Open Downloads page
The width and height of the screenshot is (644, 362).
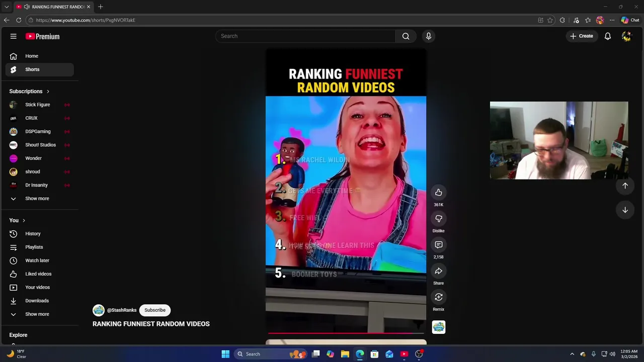click(39, 301)
